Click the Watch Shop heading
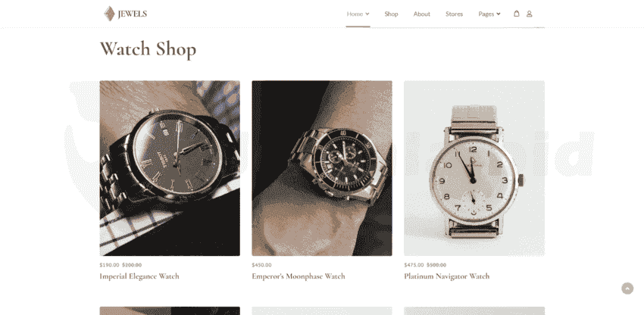Image resolution: width=644 pixels, height=315 pixels. (x=148, y=49)
